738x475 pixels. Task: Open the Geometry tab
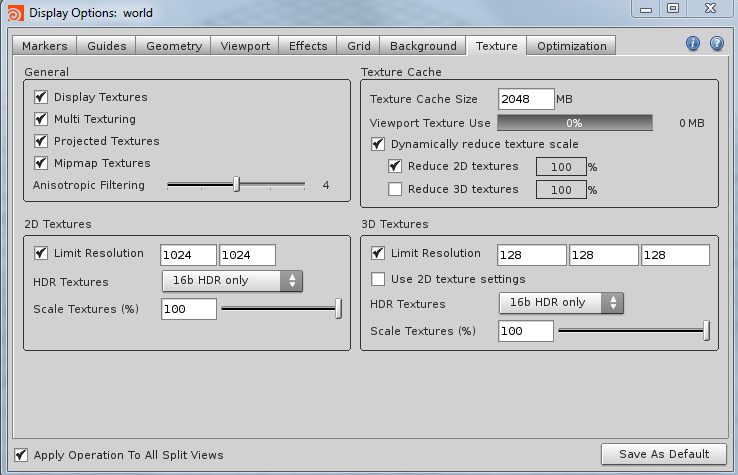tap(174, 46)
